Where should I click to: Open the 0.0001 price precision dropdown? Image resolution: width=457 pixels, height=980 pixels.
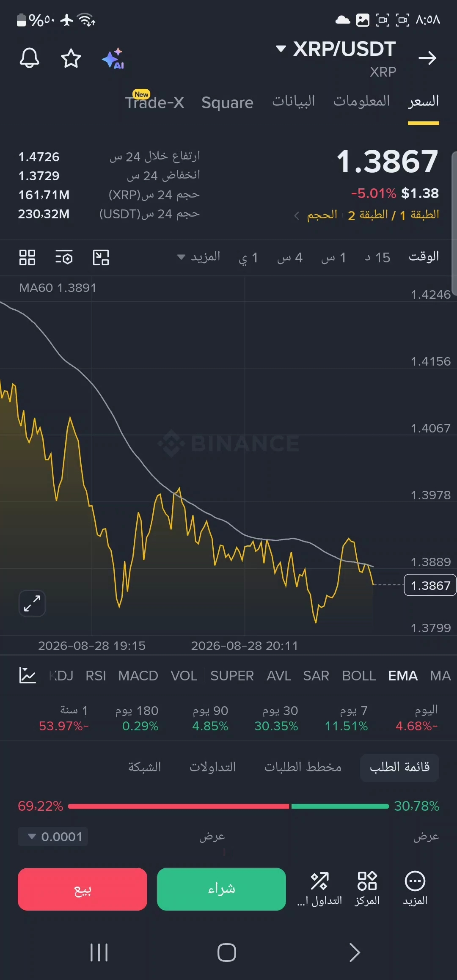pyautogui.click(x=53, y=837)
